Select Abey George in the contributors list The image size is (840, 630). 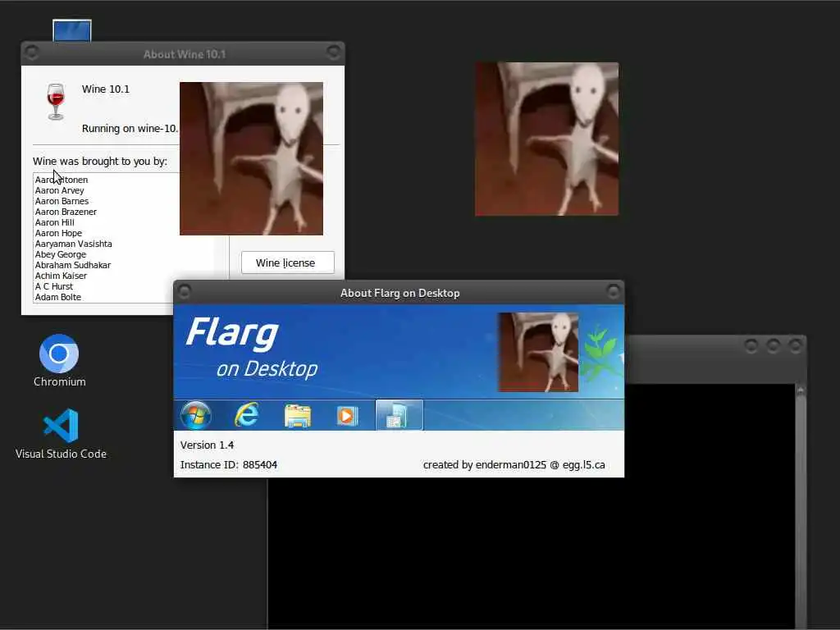61,254
